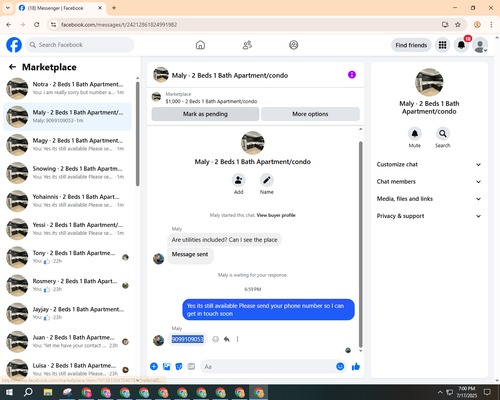Click the apartment photo in right panel
Viewport: 500px width, 400px height.
(429, 82)
